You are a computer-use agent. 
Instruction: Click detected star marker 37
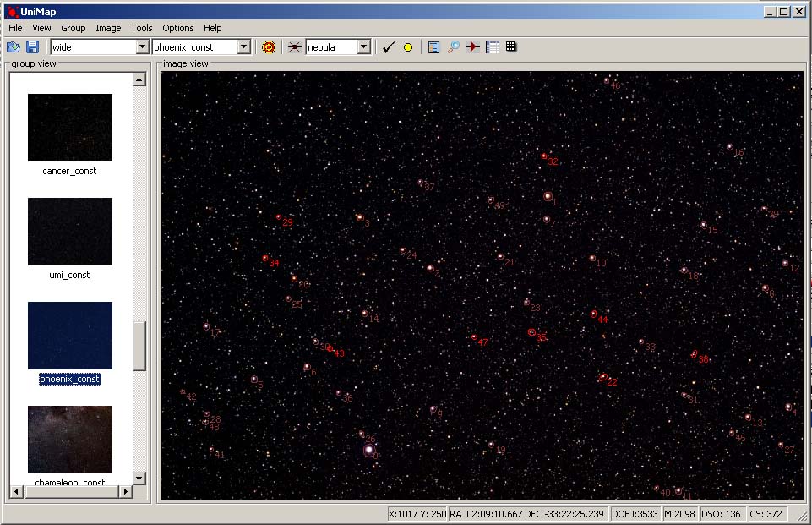[x=420, y=182]
